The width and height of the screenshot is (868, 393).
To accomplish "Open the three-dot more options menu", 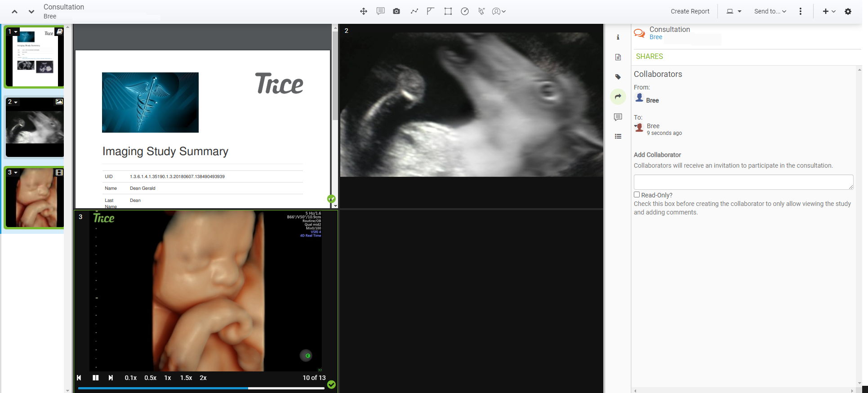I will click(x=801, y=11).
